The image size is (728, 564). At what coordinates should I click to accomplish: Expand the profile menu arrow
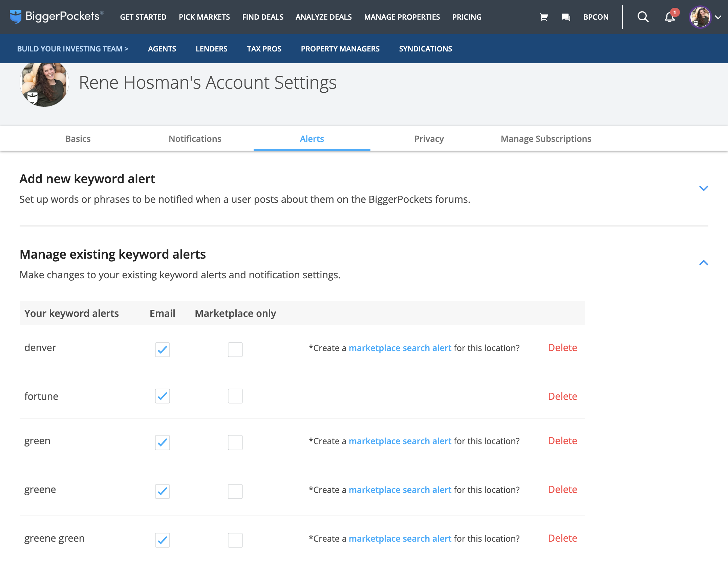coord(718,17)
